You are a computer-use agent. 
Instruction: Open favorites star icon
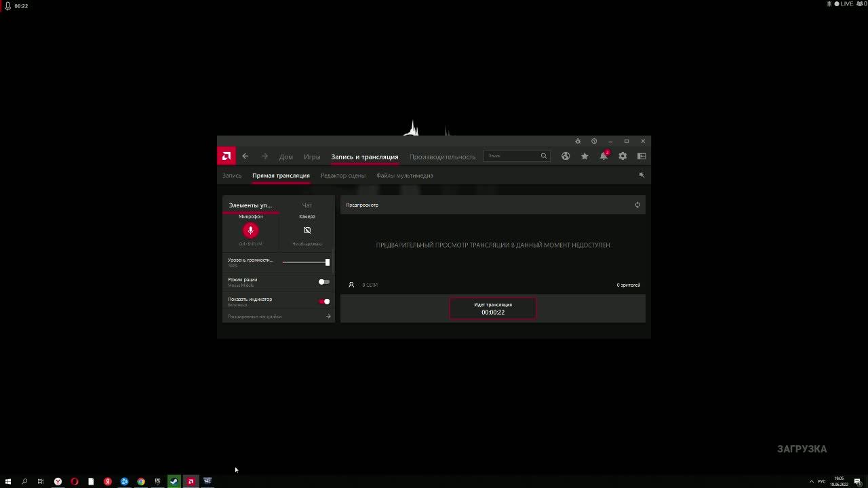click(x=585, y=156)
